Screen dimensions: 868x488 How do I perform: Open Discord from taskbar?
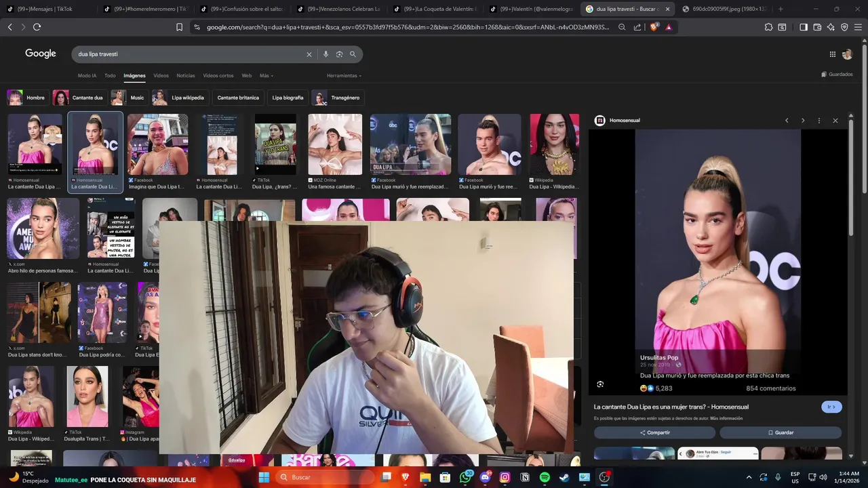coord(485,477)
